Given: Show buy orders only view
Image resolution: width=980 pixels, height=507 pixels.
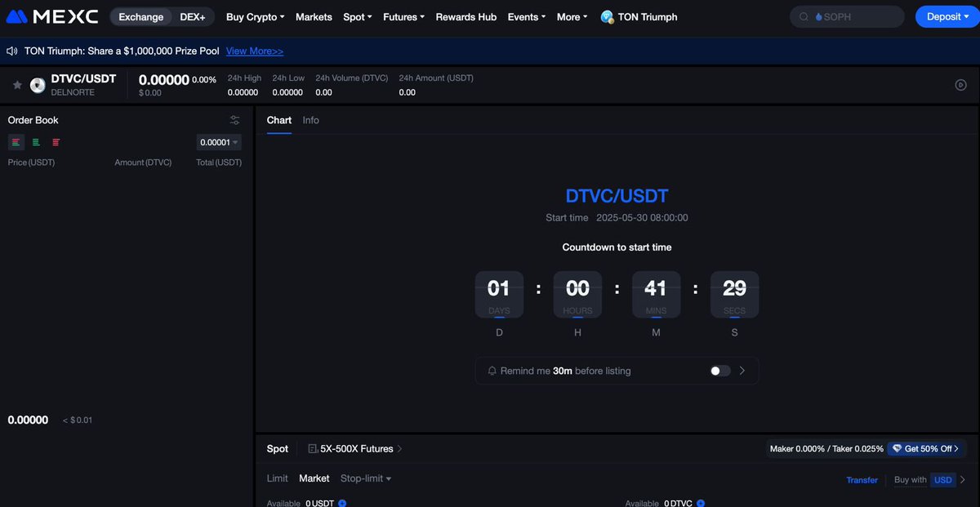Looking at the screenshot, I should click(36, 142).
